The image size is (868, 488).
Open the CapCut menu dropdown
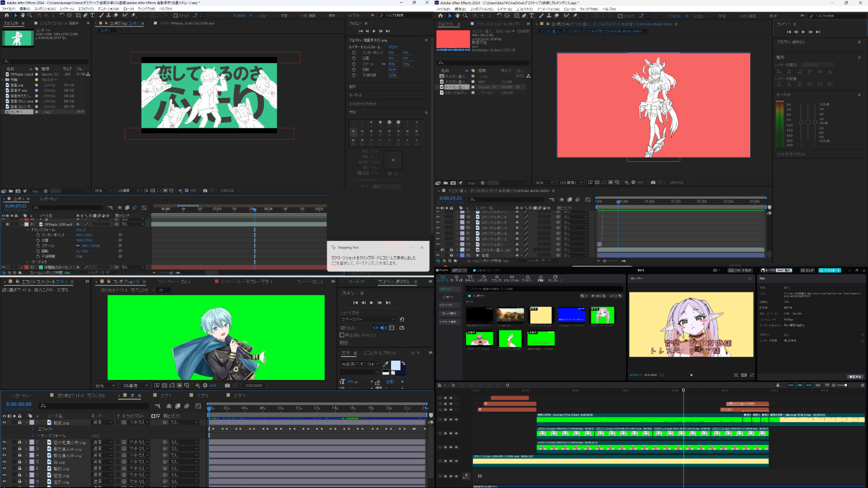click(x=460, y=270)
